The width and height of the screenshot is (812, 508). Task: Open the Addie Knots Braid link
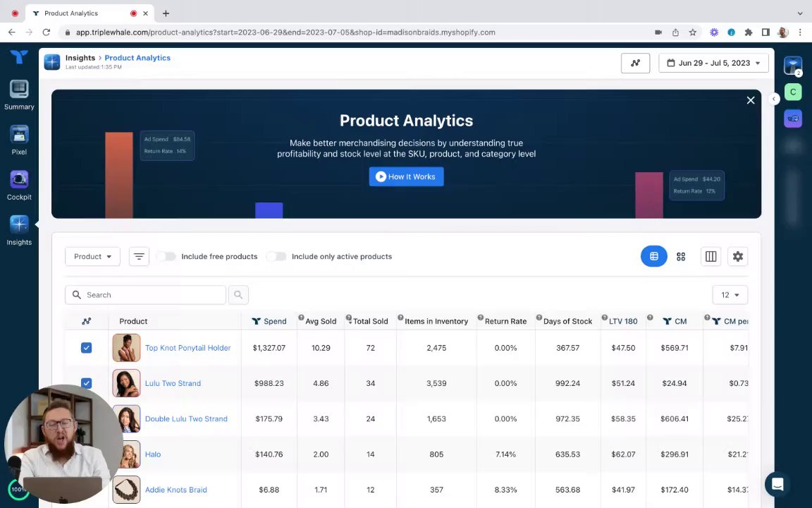click(x=176, y=490)
